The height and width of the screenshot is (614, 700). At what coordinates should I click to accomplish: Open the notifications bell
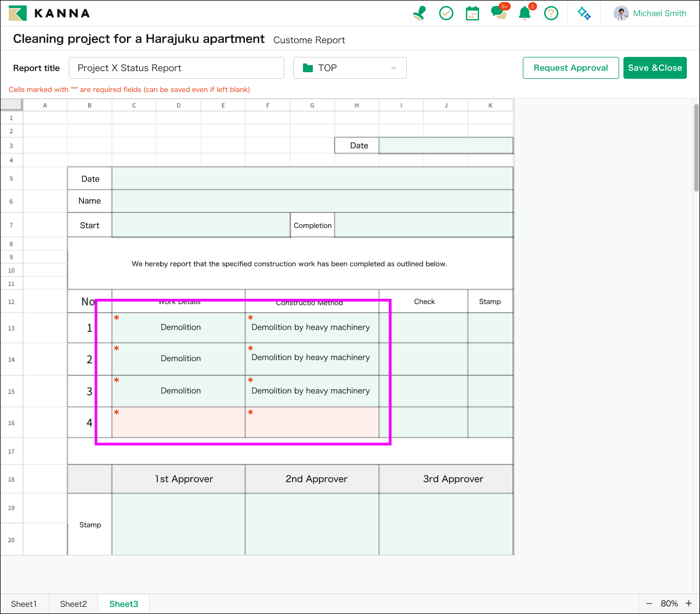tap(525, 13)
